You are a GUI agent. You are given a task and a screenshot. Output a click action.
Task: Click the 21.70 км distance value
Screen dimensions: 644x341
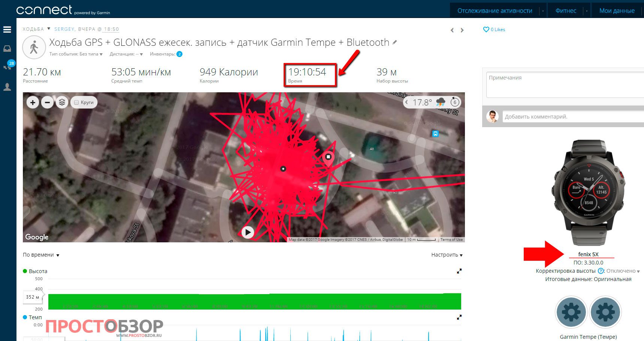[x=42, y=72]
